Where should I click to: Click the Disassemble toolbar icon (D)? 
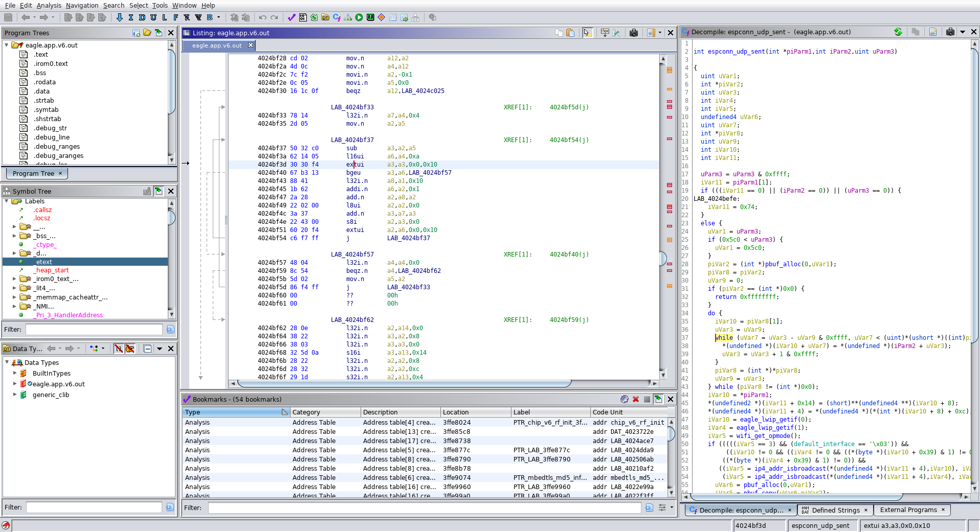[142, 17]
